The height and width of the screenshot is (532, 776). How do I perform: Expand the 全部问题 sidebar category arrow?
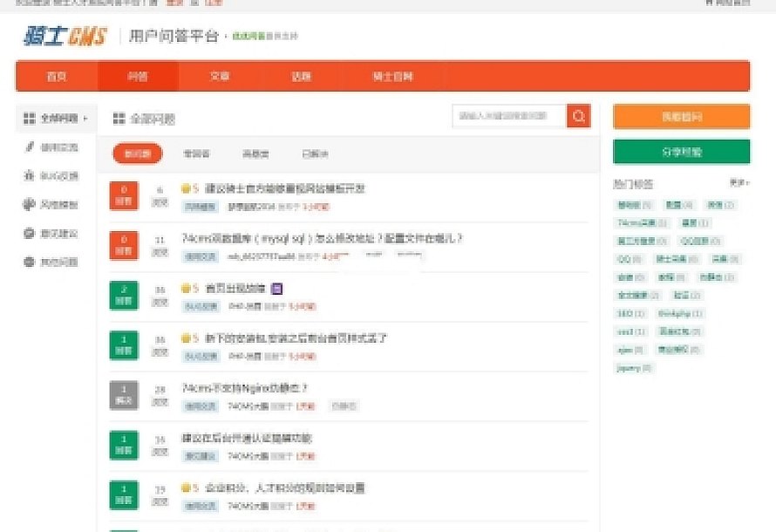(85, 119)
